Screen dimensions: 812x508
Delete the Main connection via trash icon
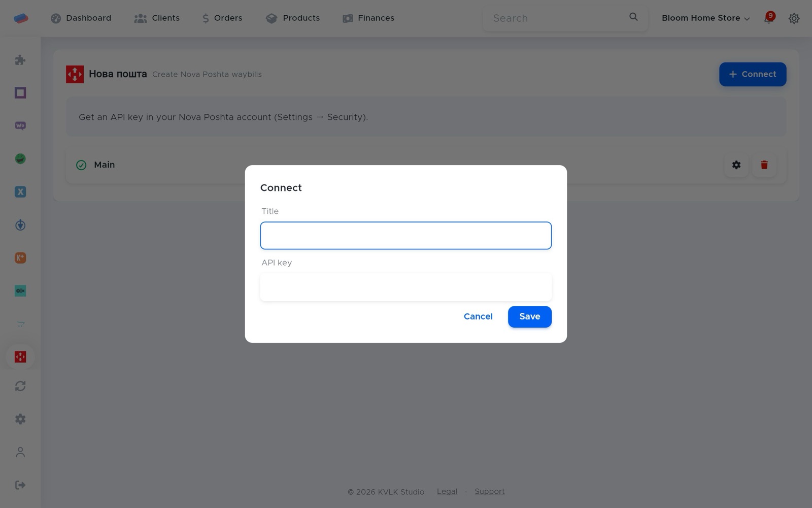tap(764, 165)
